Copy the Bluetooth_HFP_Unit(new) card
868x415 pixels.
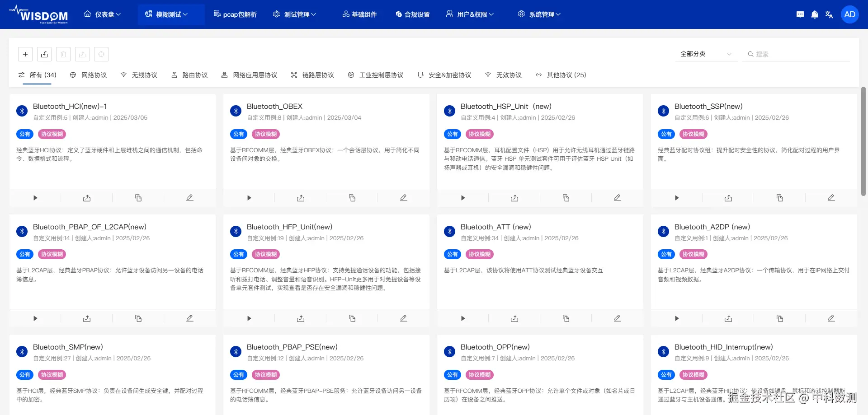pos(352,318)
